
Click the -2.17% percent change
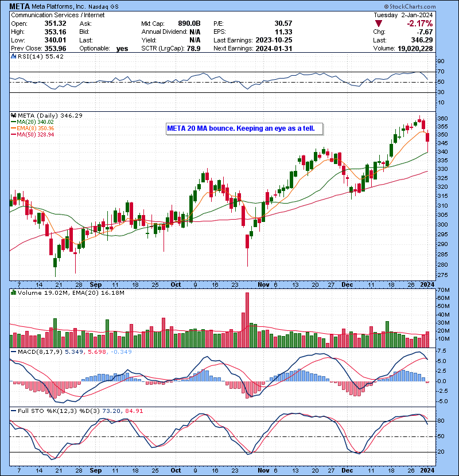tap(420, 24)
